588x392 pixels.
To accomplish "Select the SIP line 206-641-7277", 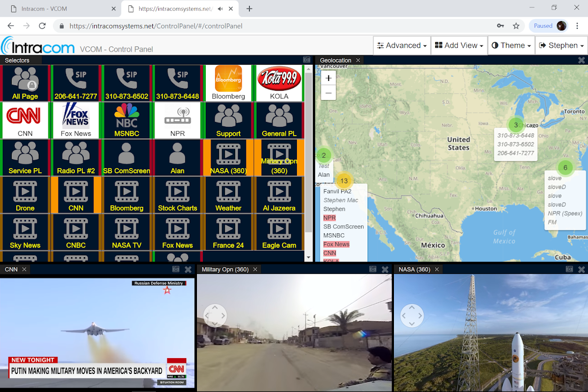I will (76, 83).
